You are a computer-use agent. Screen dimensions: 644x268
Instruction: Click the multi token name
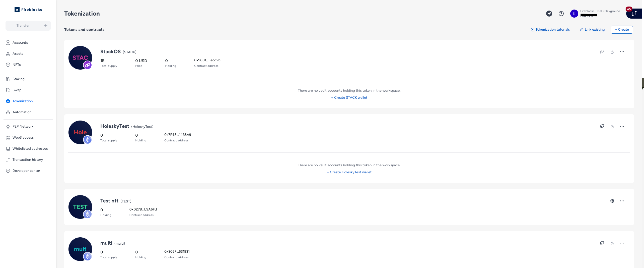tap(106, 243)
